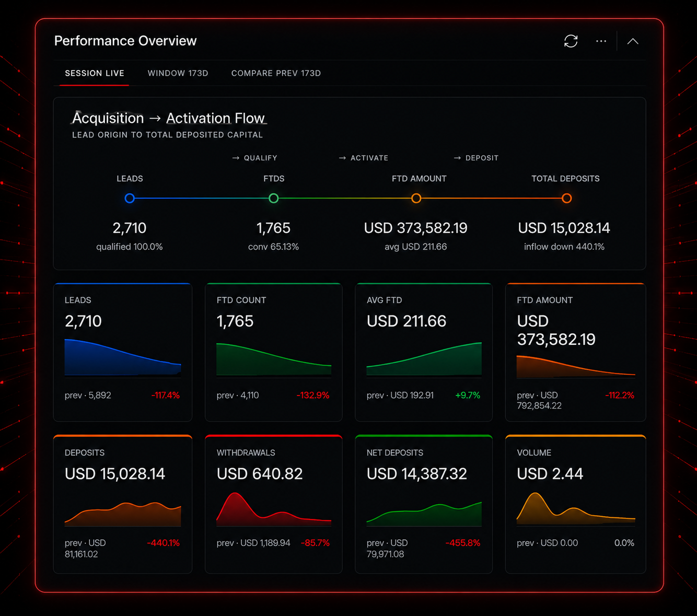Collapse the Performance Overview panel
Viewport: 697px width, 616px height.
pos(633,41)
